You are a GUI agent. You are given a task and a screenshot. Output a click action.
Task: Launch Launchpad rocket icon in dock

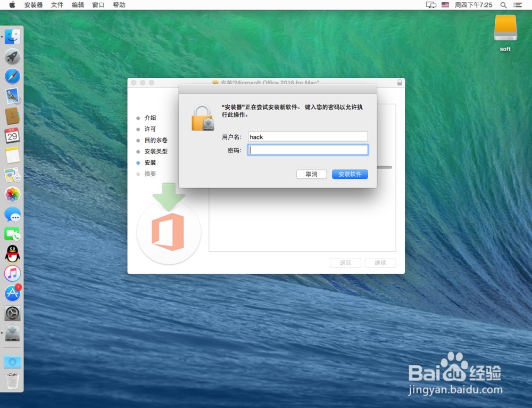click(12, 56)
